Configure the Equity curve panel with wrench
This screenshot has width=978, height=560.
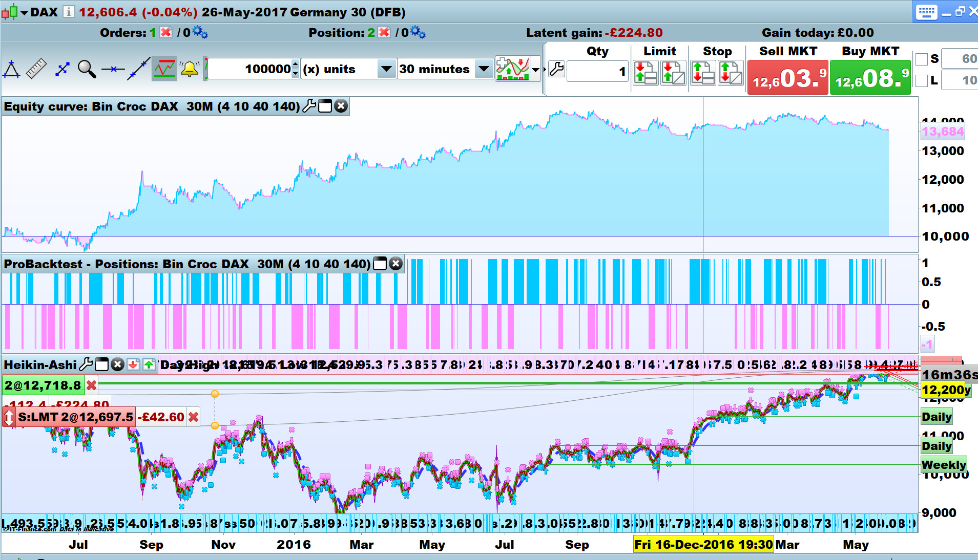coord(309,106)
